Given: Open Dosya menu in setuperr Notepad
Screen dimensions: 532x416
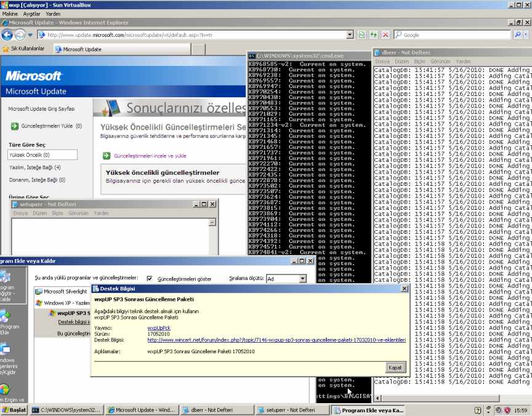Looking at the screenshot, I should 20,214.
